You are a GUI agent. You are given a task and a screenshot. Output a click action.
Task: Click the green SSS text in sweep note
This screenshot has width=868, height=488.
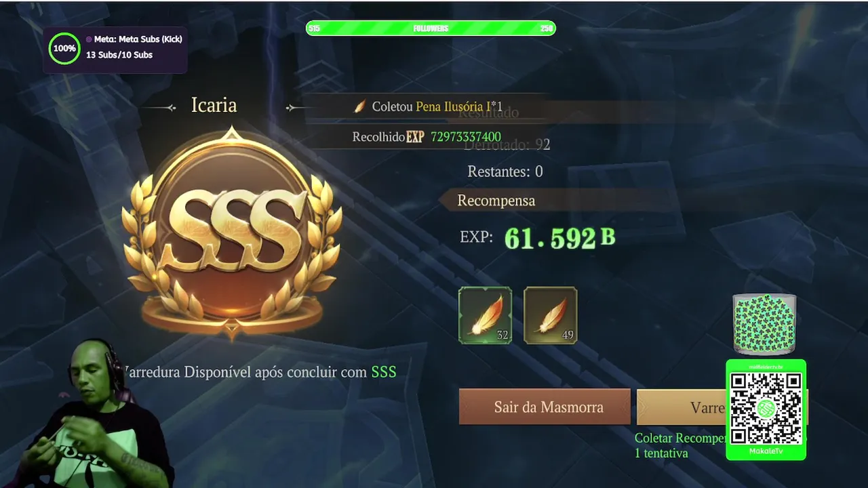coord(384,372)
